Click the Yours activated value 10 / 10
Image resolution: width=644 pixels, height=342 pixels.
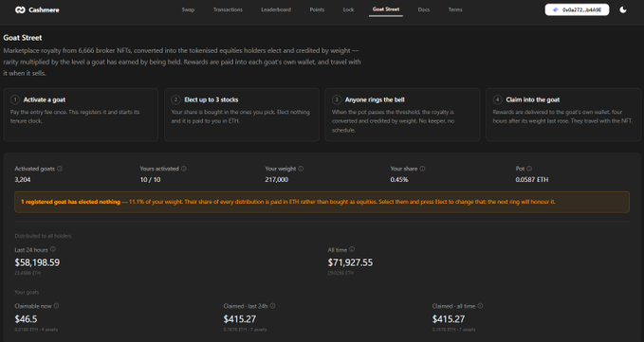[x=150, y=180]
